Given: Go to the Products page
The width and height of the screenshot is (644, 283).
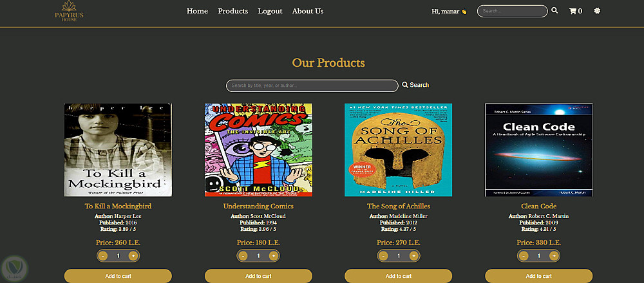Looking at the screenshot, I should (233, 11).
